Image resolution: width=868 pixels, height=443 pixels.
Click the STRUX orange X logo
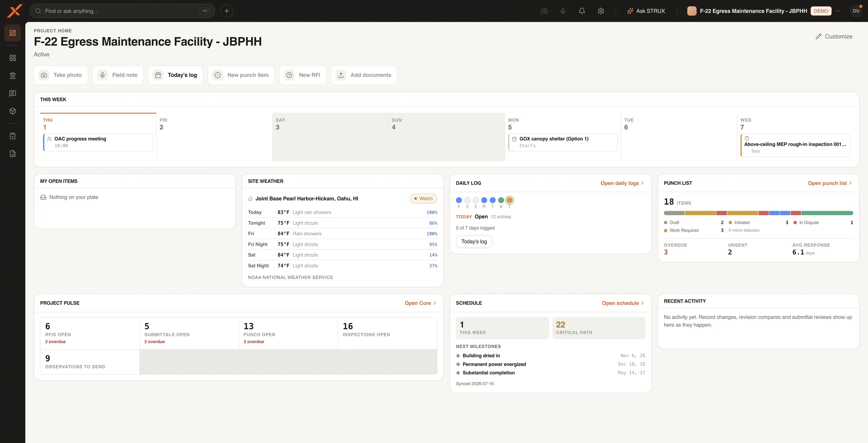click(x=14, y=11)
